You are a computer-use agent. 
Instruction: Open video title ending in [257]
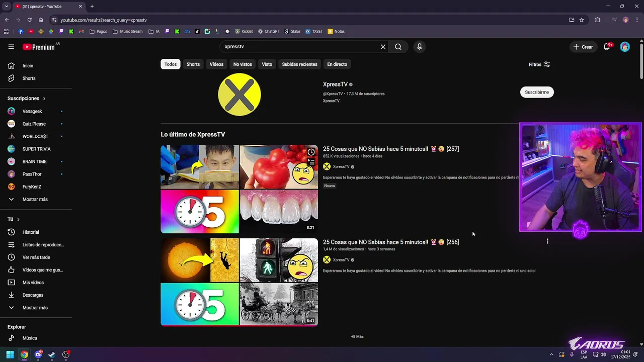(x=391, y=149)
